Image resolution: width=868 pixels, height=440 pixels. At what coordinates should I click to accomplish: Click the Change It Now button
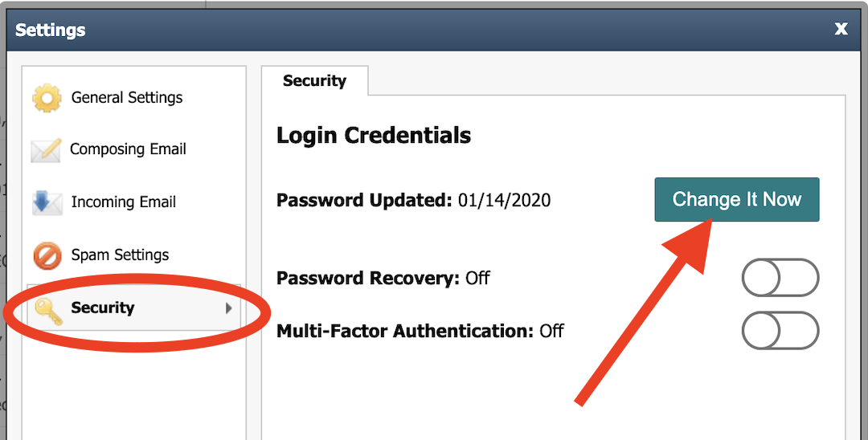click(737, 200)
